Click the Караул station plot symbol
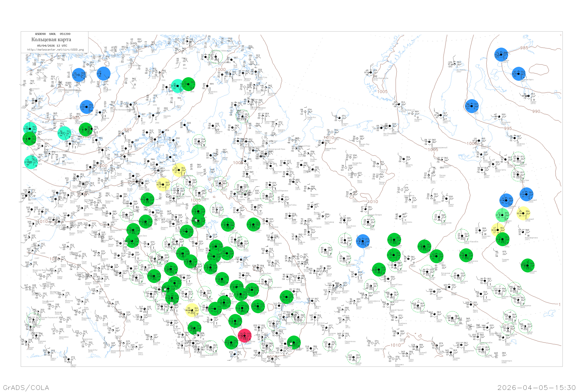The image size is (588, 392). (529, 96)
